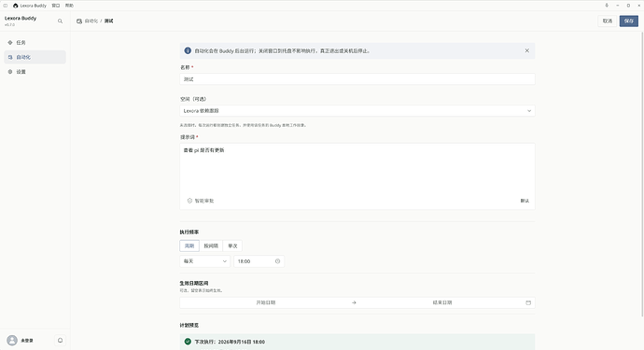Dismiss the background-run info banner
This screenshot has height=350, width=644.
click(527, 50)
